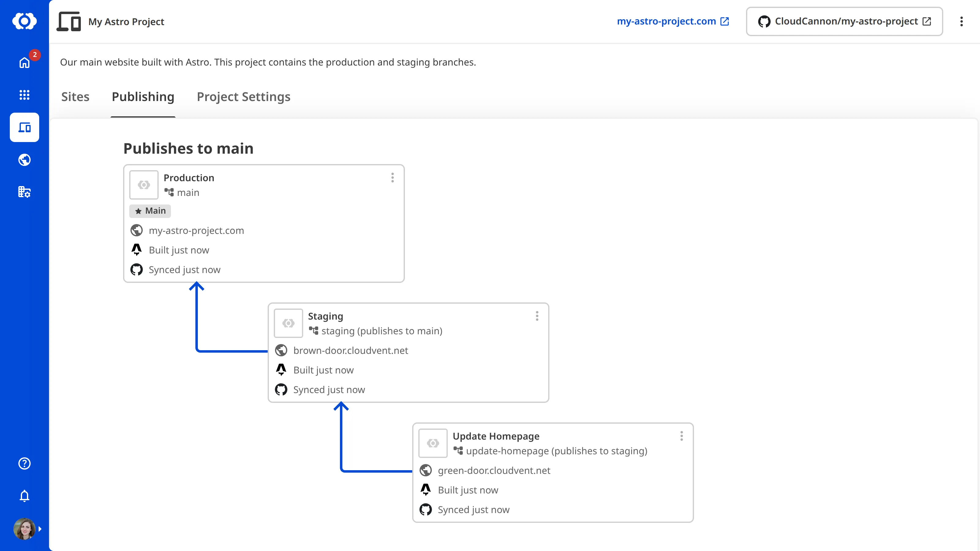The height and width of the screenshot is (551, 980).
Task: Open the Production site title
Action: click(189, 178)
